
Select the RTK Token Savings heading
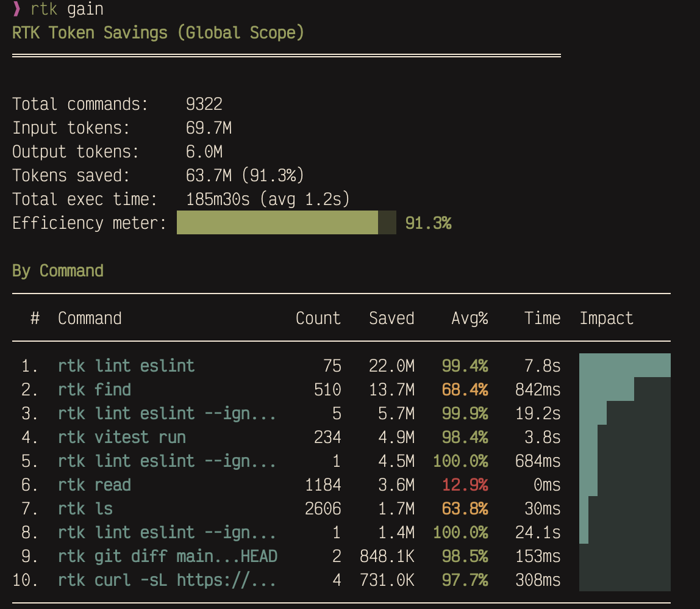(157, 32)
